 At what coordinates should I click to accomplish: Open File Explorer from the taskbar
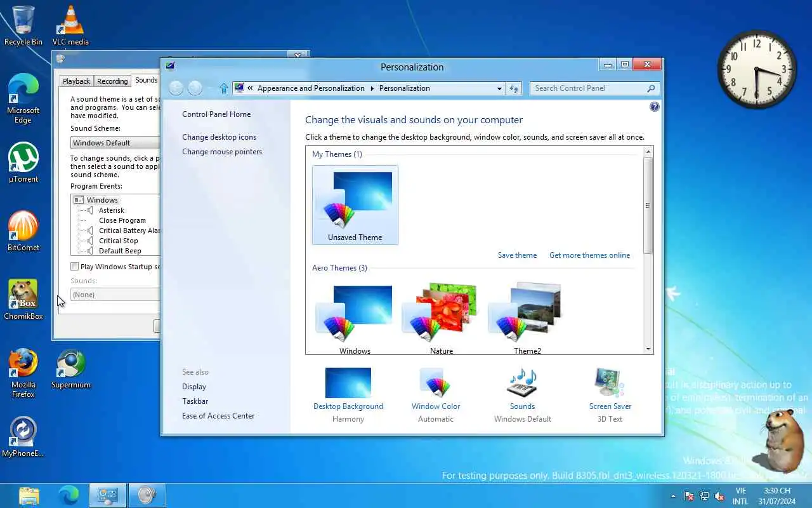(x=29, y=495)
